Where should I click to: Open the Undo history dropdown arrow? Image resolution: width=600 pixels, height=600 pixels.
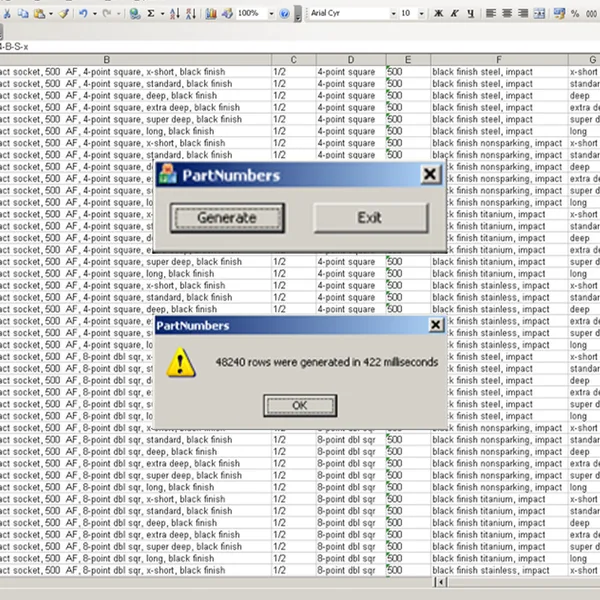(x=95, y=14)
